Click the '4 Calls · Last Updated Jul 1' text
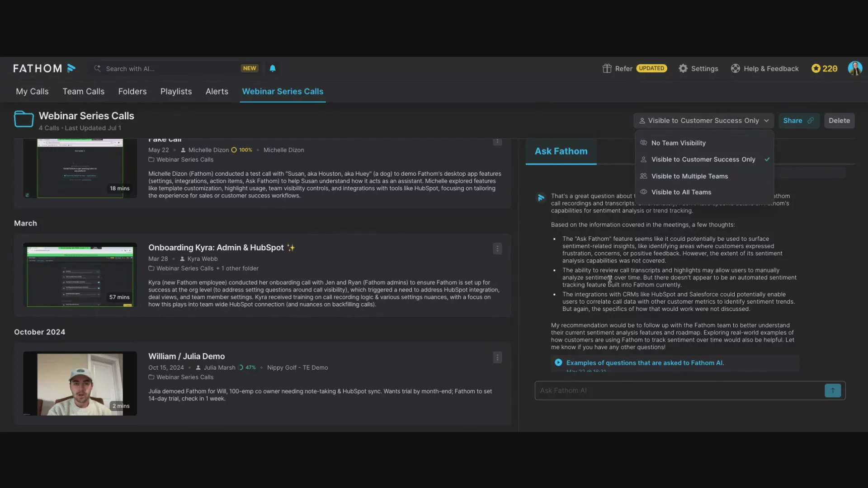The height and width of the screenshot is (488, 868). 80,128
